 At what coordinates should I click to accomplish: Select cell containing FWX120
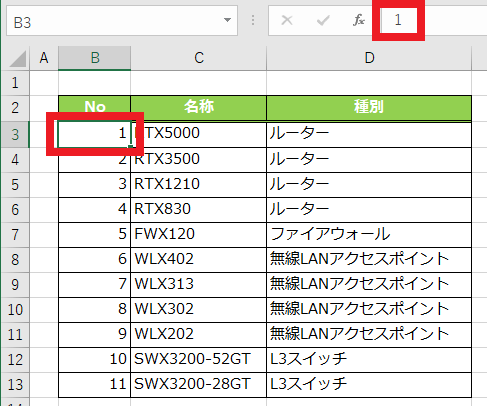tap(199, 235)
